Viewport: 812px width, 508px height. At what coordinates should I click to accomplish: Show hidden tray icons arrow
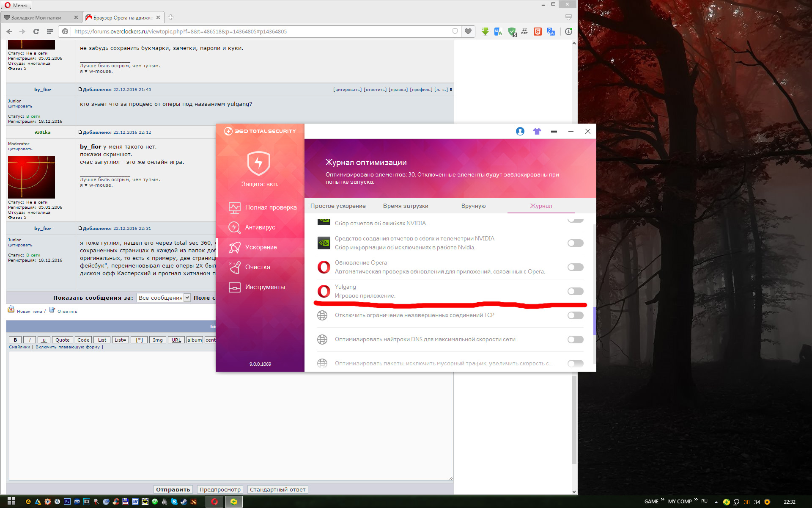[716, 502]
